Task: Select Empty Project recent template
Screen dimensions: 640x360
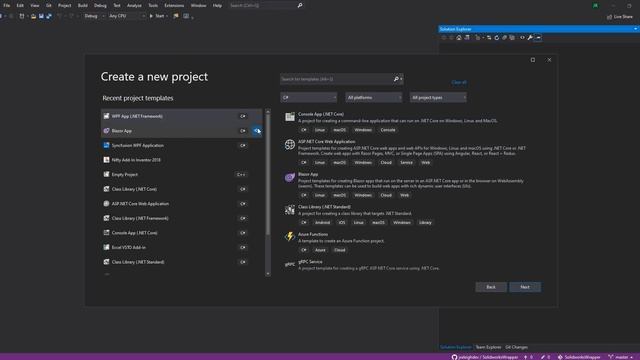Action: click(182, 175)
